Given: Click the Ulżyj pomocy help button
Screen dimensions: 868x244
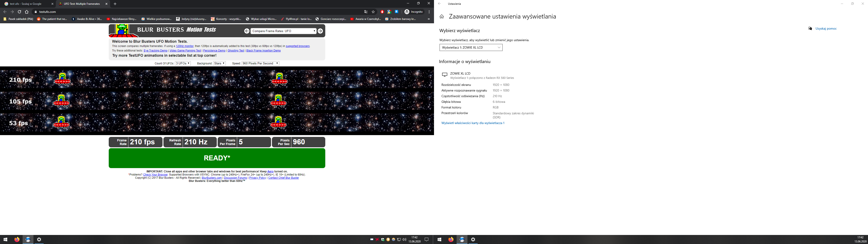Looking at the screenshot, I should click(826, 28).
